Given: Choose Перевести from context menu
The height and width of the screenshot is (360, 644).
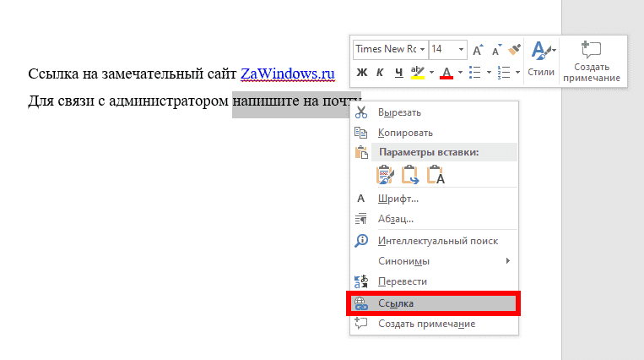Looking at the screenshot, I should tap(435, 281).
